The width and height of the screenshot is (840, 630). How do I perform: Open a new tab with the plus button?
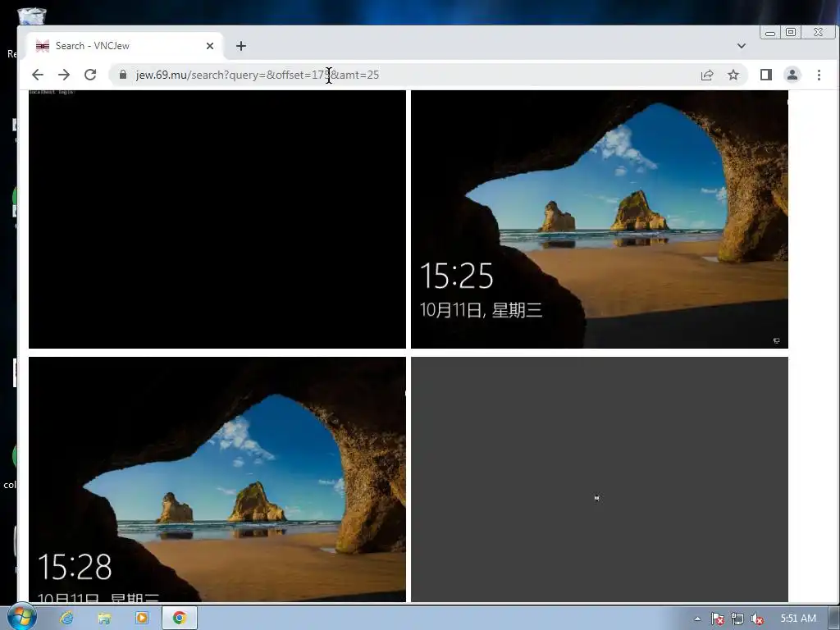tap(241, 46)
